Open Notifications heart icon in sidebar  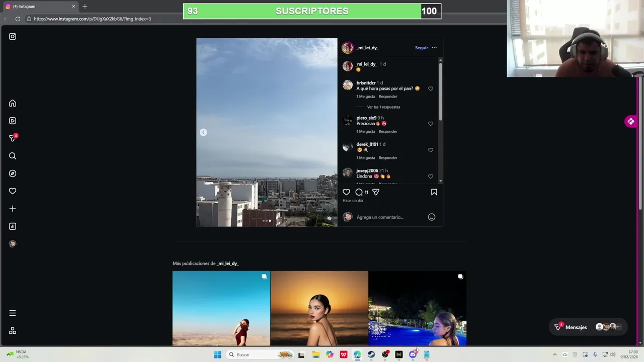(x=13, y=191)
